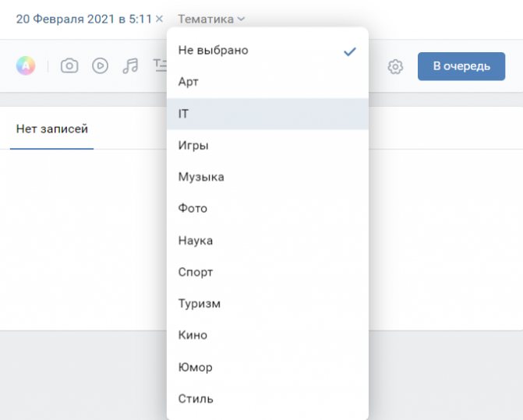Screen dimensions: 523x420
Task: Remove the scheduled date with the X
Action: [x=160, y=19]
